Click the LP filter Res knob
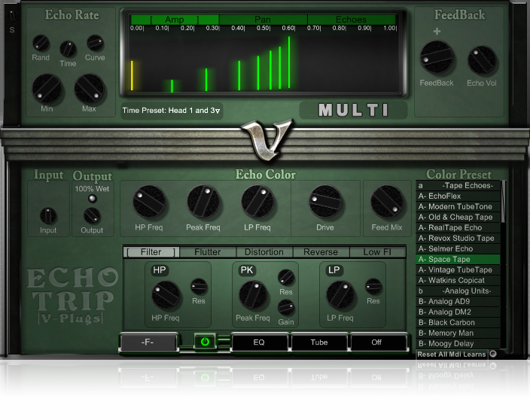 [x=373, y=287]
